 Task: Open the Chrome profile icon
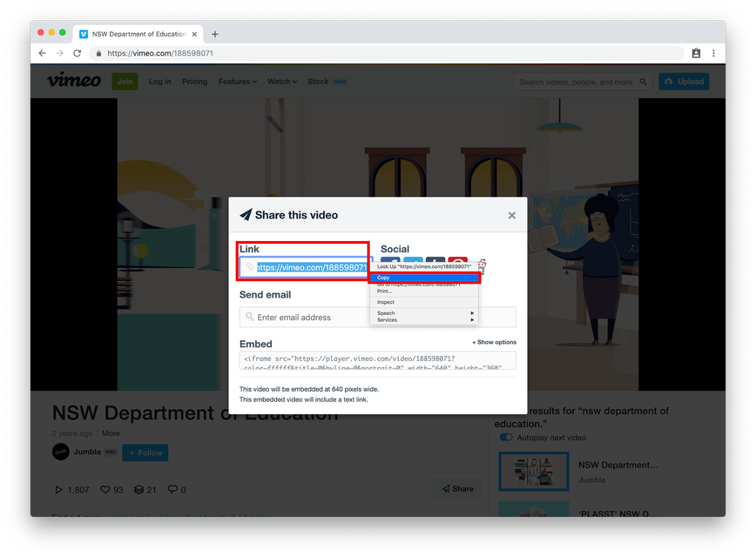click(x=696, y=53)
